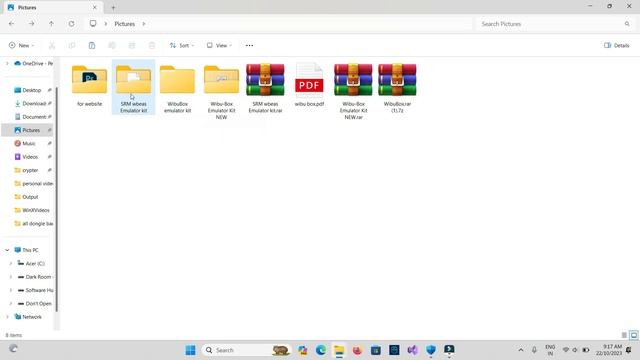Screen dimensions: 640x360
Task: Click the search magnifier icon
Action: 627,24
